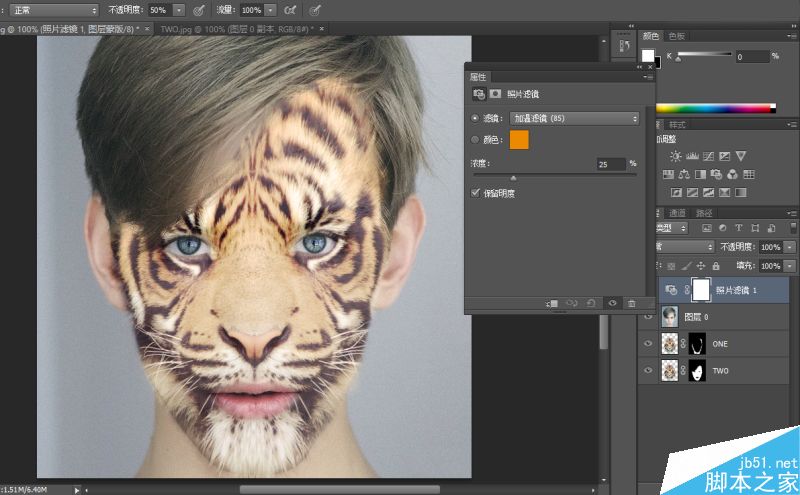Lock transparent pixels in Layers panel
This screenshot has width=800, height=495.
671,266
